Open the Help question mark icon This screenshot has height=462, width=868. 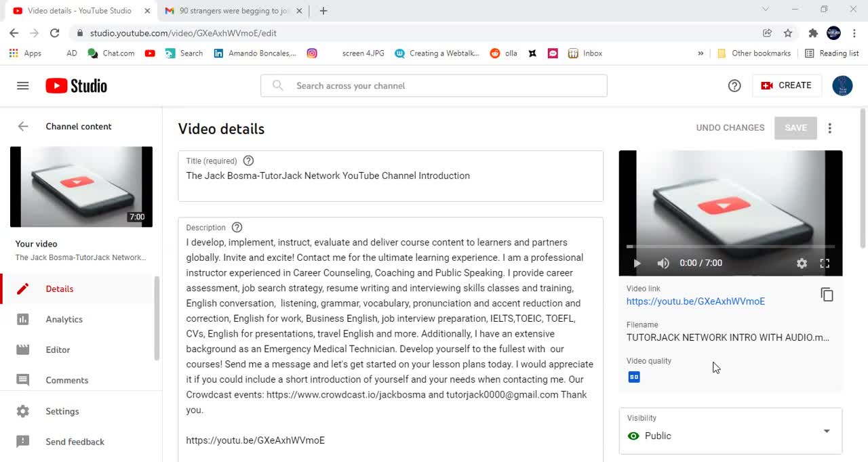point(734,85)
